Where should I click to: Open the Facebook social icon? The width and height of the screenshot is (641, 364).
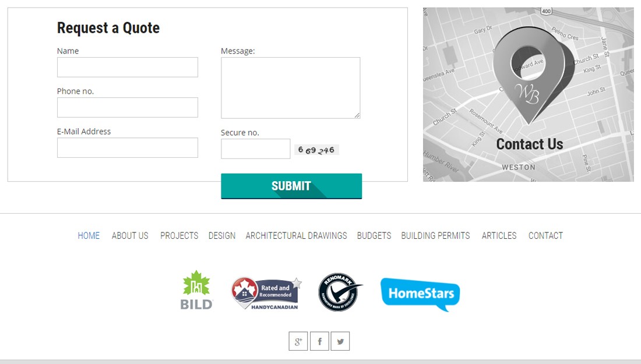click(x=319, y=341)
